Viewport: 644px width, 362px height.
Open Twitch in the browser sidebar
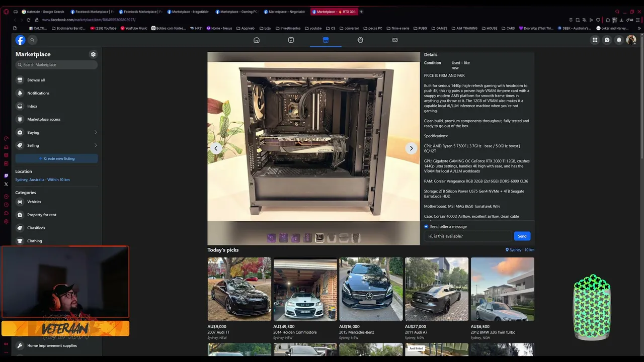(6, 175)
